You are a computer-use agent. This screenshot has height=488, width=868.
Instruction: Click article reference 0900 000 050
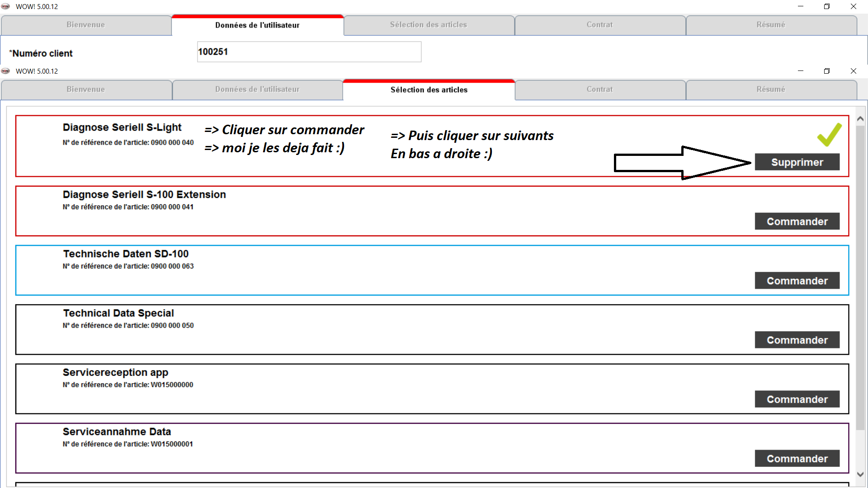(x=172, y=325)
